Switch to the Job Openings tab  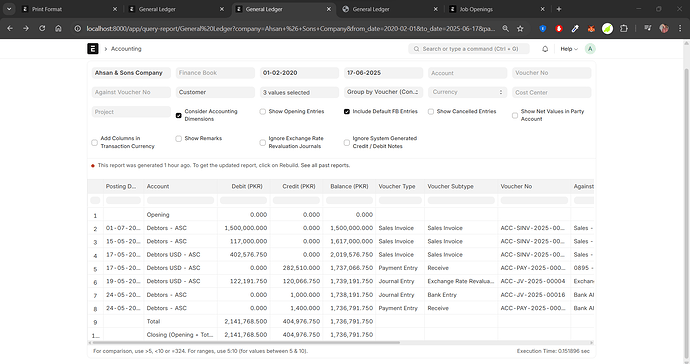coord(496,9)
